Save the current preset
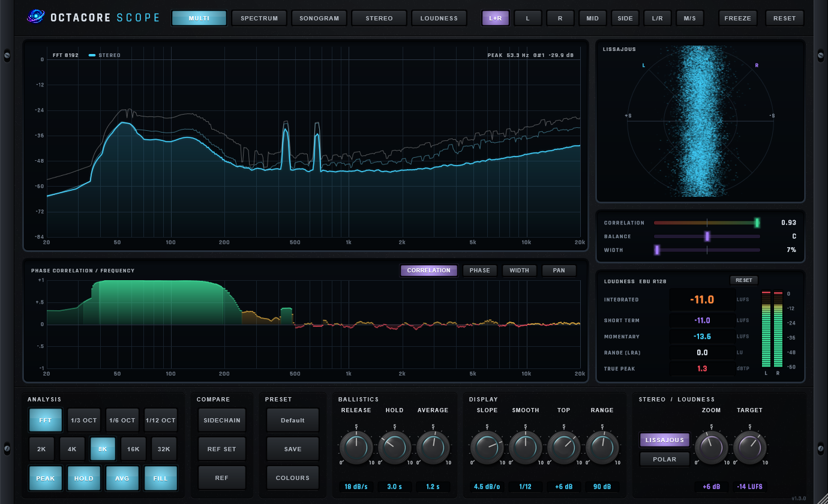Screen dimensions: 828x504 click(x=293, y=449)
